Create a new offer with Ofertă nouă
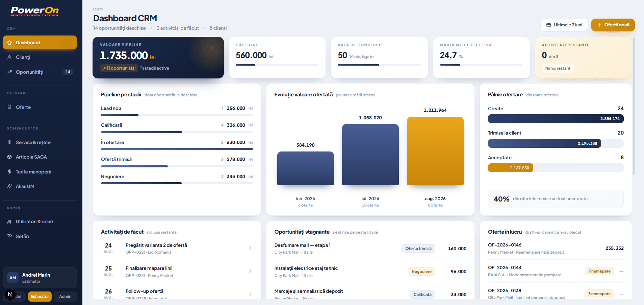The width and height of the screenshot is (644, 305). pos(613,25)
